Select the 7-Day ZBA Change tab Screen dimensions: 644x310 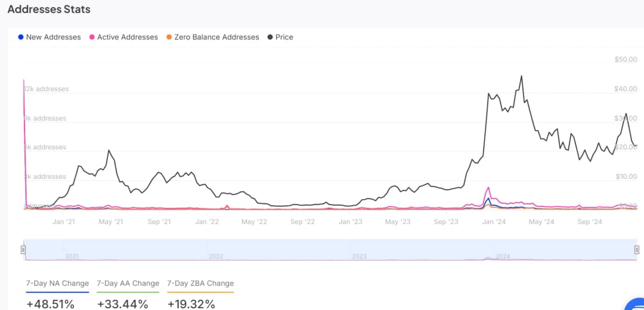tap(200, 284)
